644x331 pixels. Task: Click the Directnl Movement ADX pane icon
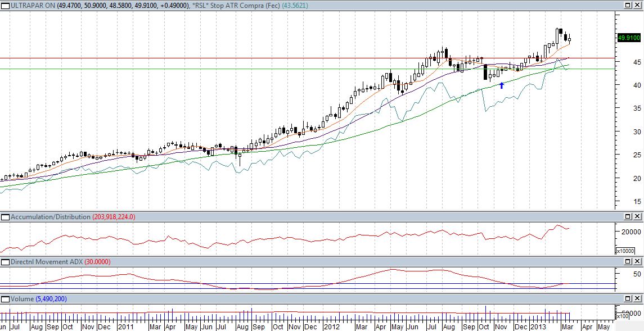[6, 262]
